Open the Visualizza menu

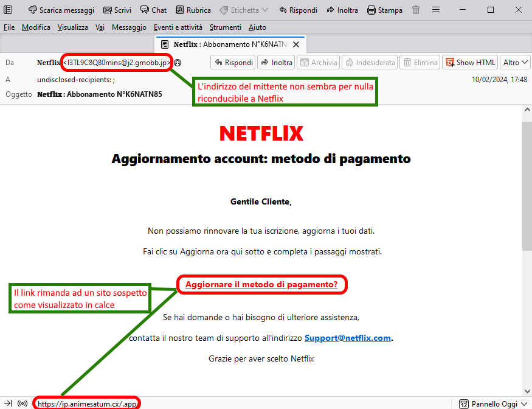click(x=72, y=27)
